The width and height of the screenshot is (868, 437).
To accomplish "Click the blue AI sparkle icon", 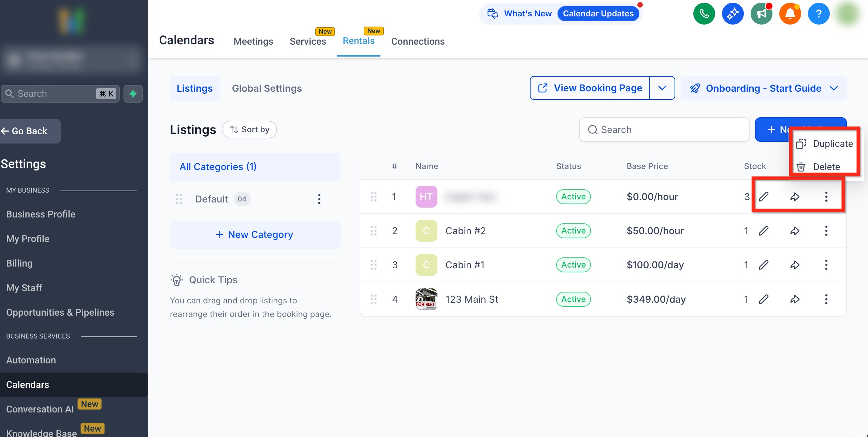I will click(x=733, y=14).
